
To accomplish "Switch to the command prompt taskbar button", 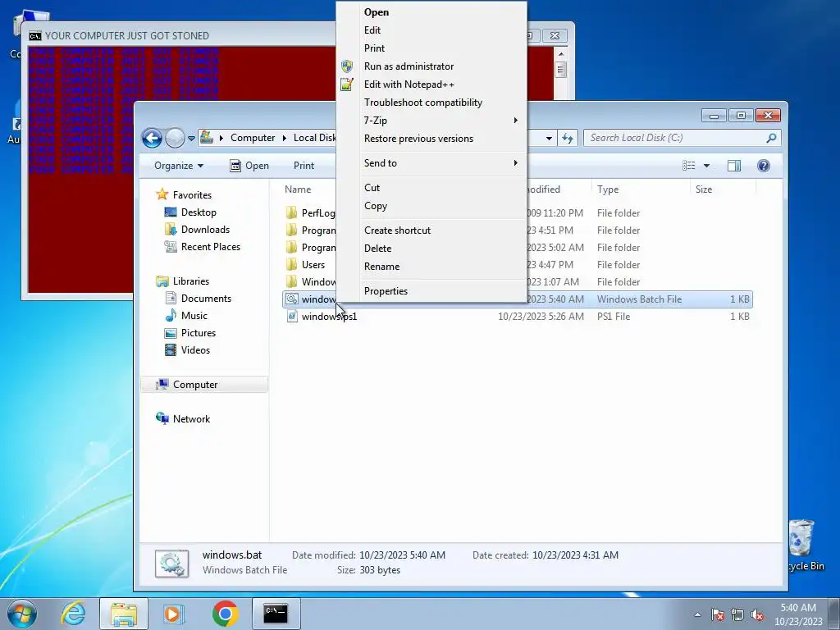I will pyautogui.click(x=276, y=614).
